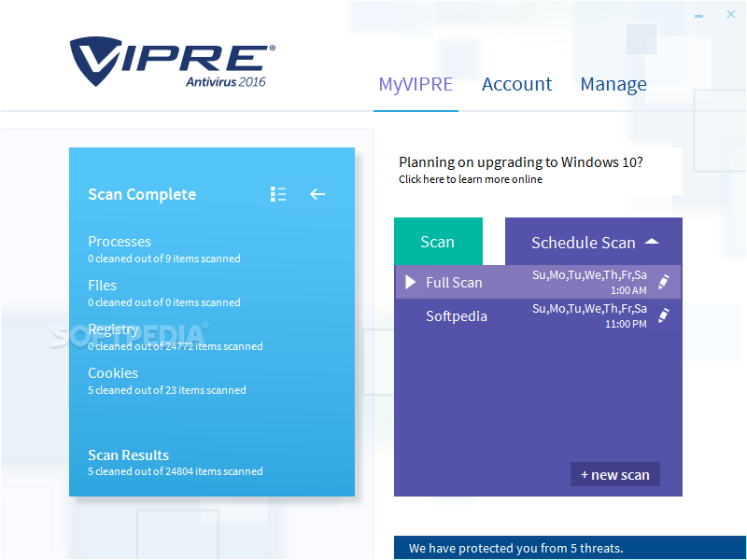The width and height of the screenshot is (747, 560).
Task: Open the scan details list icon
Action: pos(278,194)
